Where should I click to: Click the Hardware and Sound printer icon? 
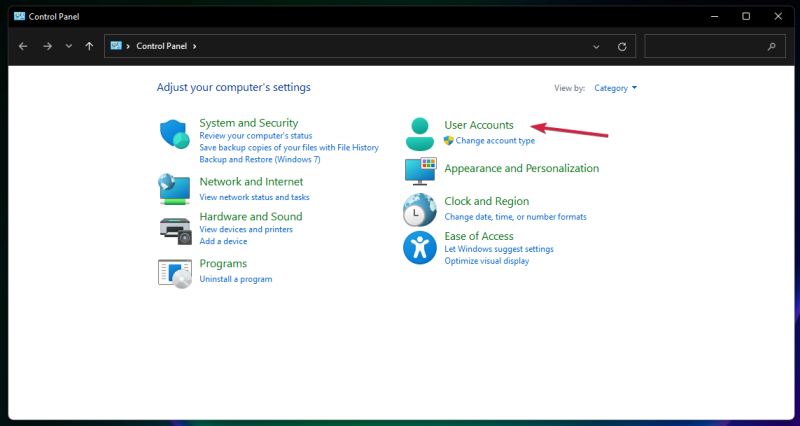(x=174, y=228)
